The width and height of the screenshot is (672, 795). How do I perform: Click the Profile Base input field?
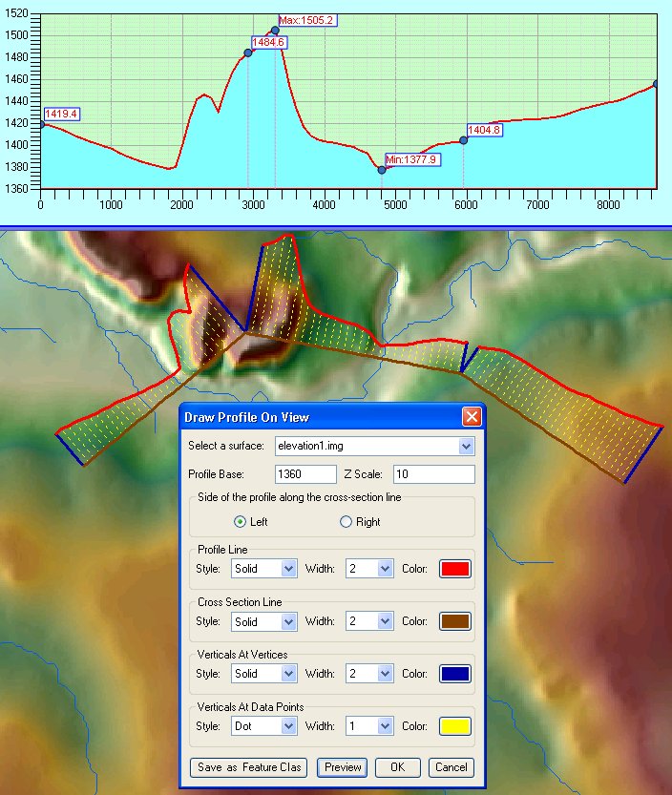305,474
